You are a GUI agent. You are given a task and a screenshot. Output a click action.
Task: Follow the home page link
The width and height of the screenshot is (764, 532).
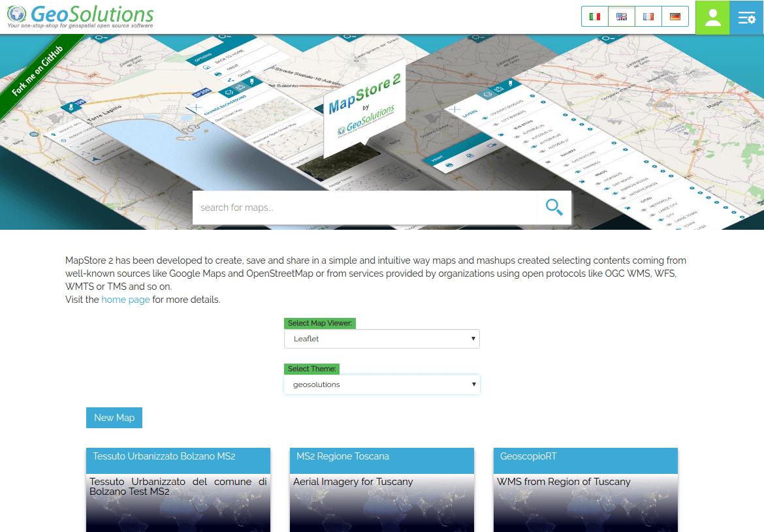click(x=125, y=300)
